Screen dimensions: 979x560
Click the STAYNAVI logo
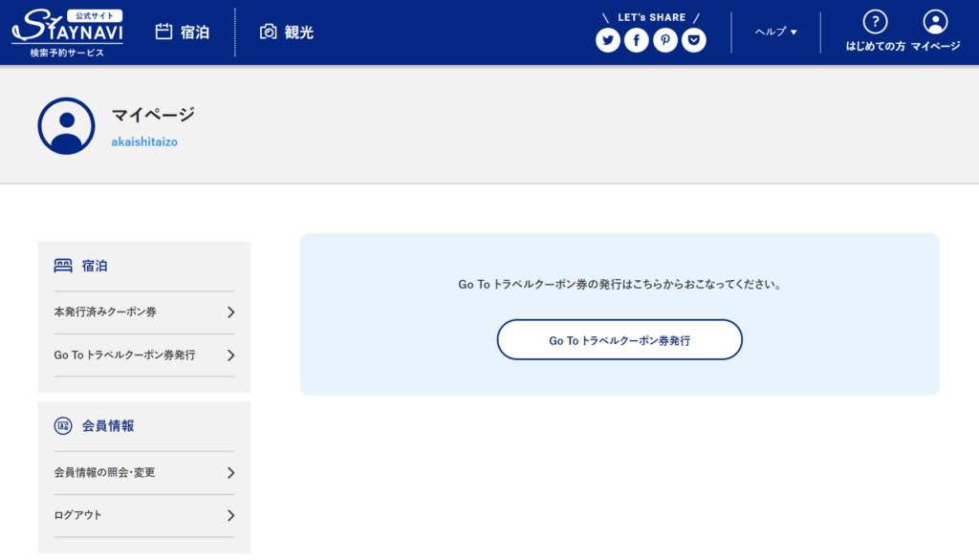click(67, 32)
